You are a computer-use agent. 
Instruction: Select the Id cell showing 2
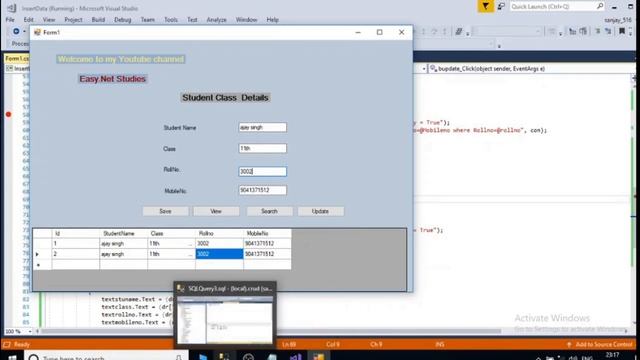76,254
